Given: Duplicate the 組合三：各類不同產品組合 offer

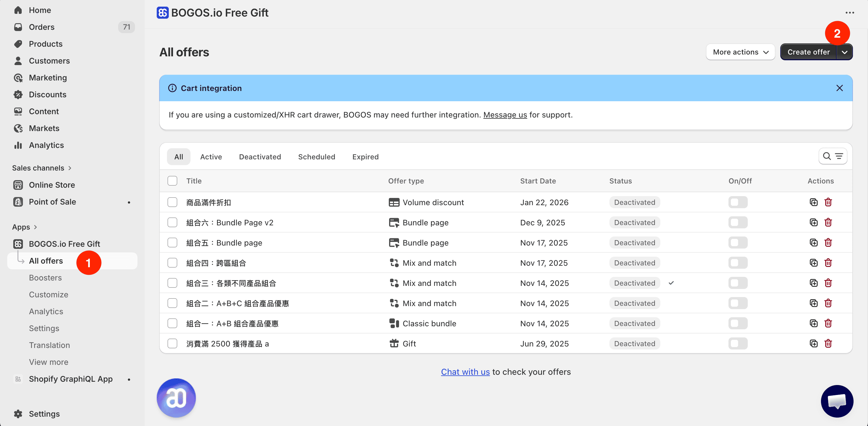Looking at the screenshot, I should click(813, 283).
